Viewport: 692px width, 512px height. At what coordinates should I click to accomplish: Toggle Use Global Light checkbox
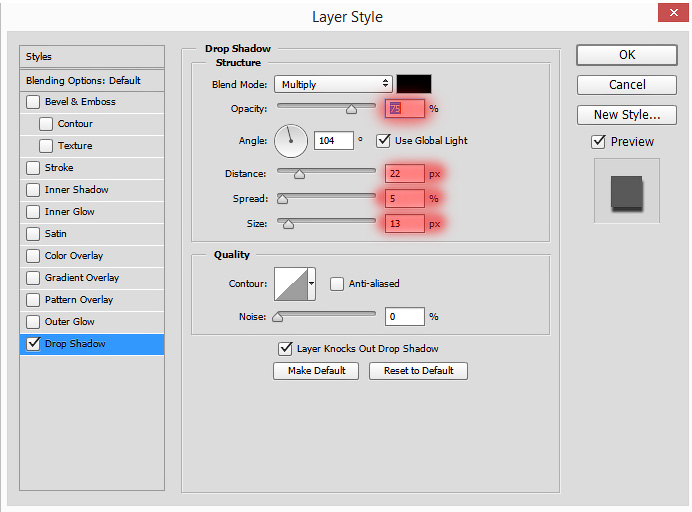pos(383,141)
